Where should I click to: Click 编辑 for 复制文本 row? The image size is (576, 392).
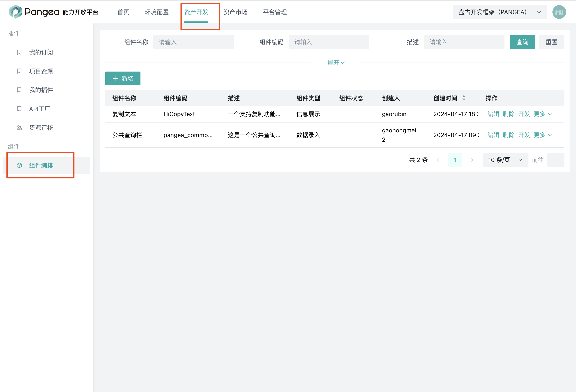click(x=493, y=114)
